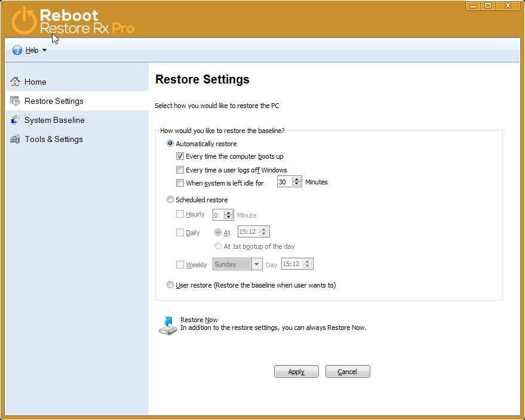Viewport: 525px width, 420px height.
Task: Select the Scheduled restore option
Action: tap(170, 199)
